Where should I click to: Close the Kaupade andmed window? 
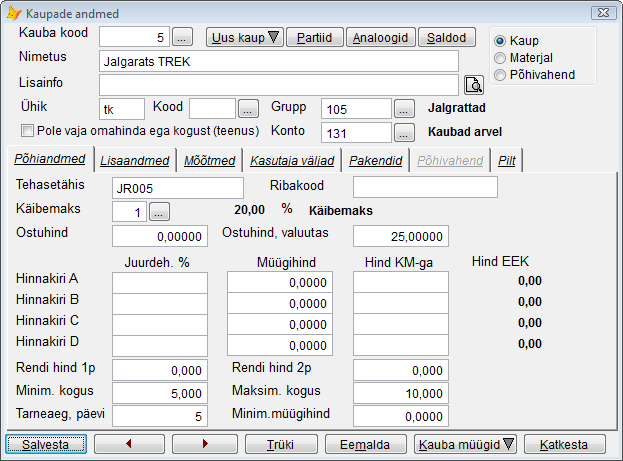click(x=604, y=13)
